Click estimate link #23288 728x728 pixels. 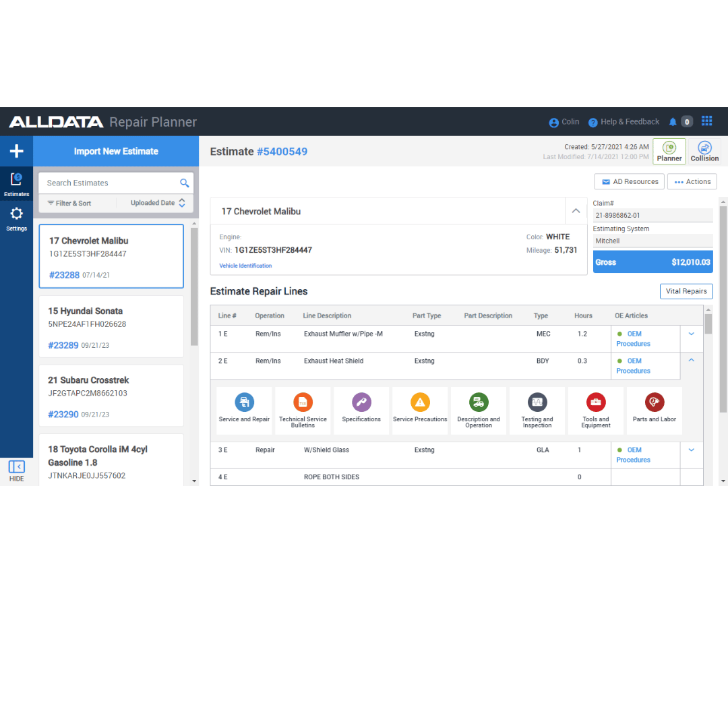[x=64, y=275]
